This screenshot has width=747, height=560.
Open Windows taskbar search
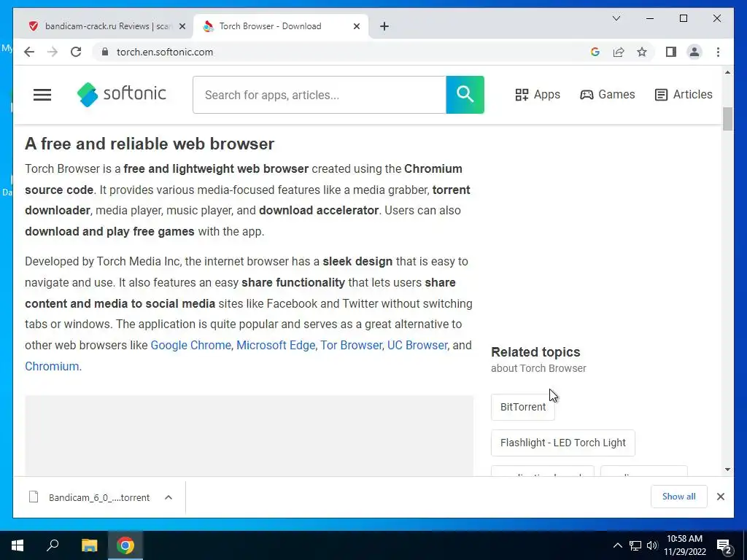click(53, 545)
